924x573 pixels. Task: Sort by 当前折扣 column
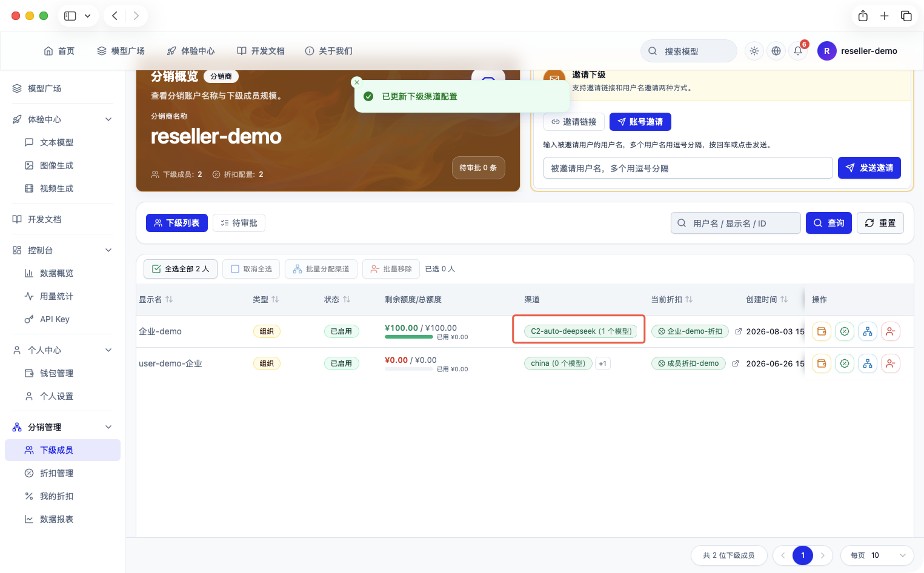coord(689,299)
